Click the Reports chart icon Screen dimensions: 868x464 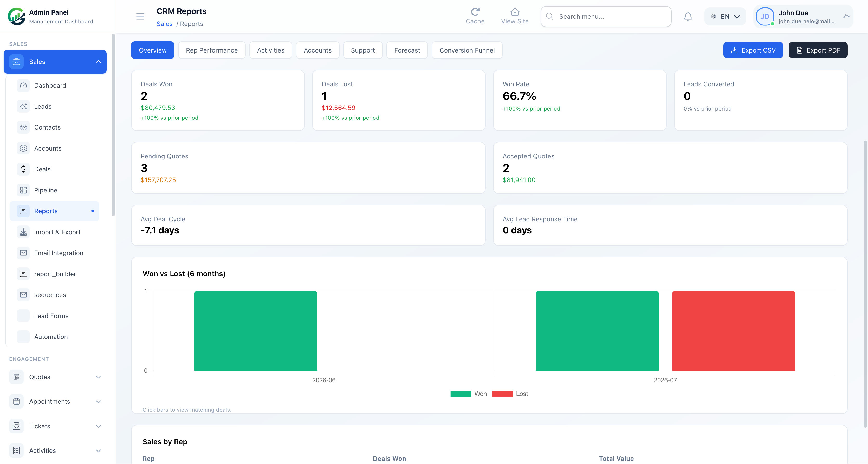(23, 211)
